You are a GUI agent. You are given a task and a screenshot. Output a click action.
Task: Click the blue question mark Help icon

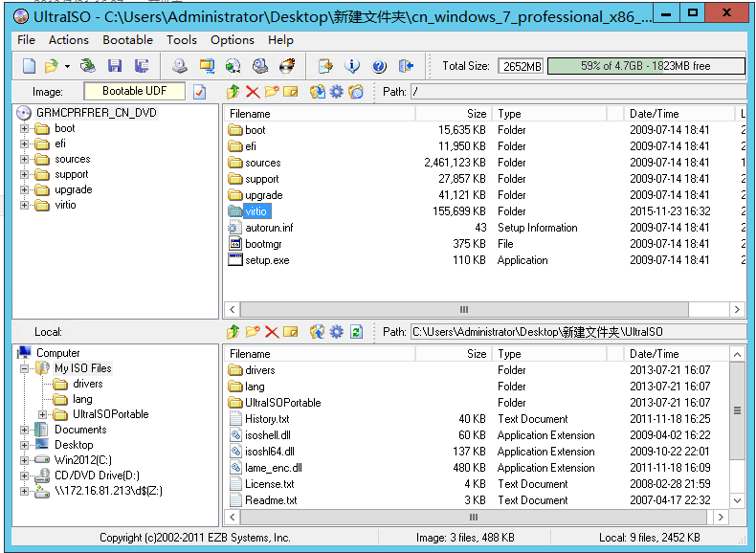380,66
